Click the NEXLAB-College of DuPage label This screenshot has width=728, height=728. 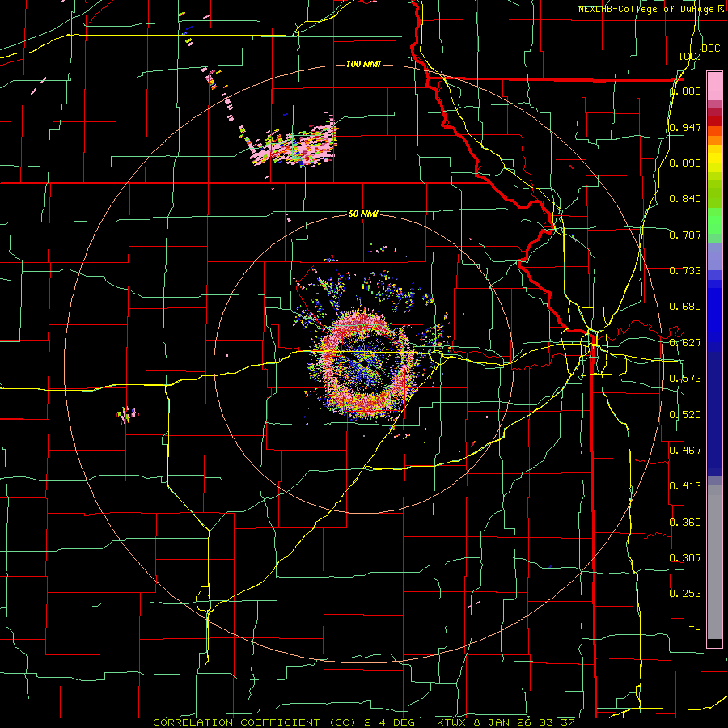coord(651,9)
